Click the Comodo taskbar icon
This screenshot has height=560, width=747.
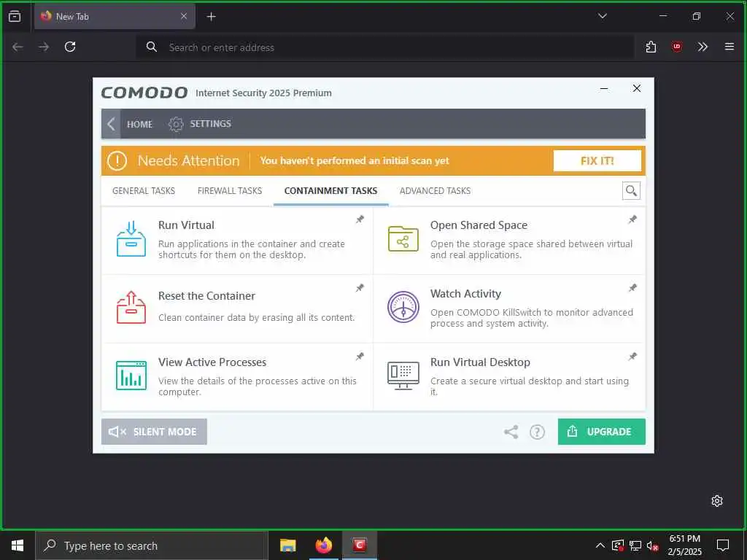360,545
